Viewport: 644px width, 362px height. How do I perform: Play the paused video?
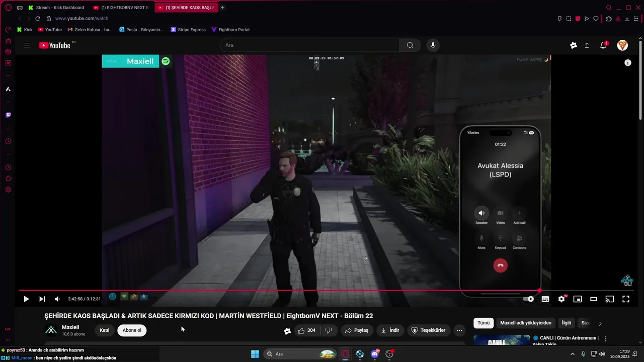coord(26,299)
